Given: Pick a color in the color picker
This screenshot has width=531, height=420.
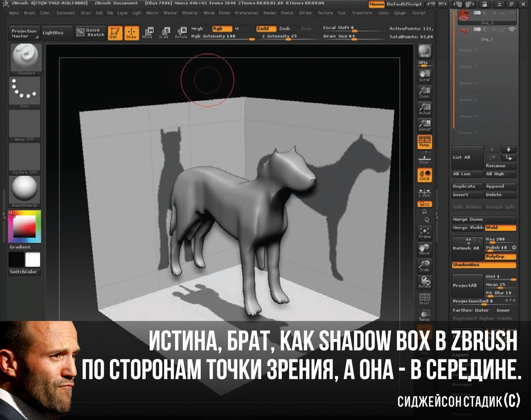Looking at the screenshot, I should point(24,227).
